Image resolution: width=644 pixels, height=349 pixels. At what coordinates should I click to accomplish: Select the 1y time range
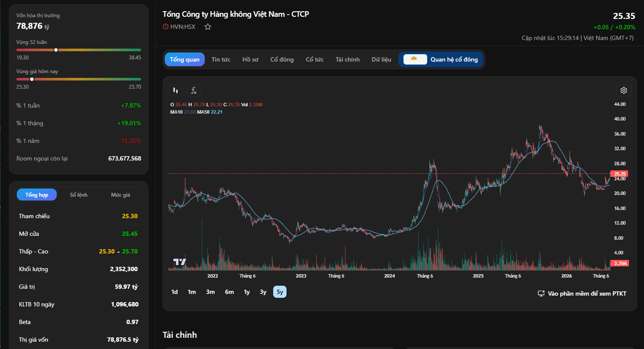pyautogui.click(x=247, y=292)
